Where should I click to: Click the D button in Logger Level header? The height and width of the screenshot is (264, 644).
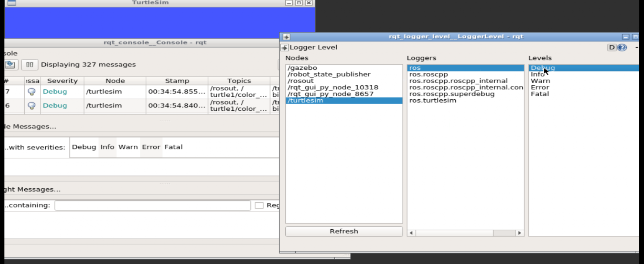(x=612, y=47)
